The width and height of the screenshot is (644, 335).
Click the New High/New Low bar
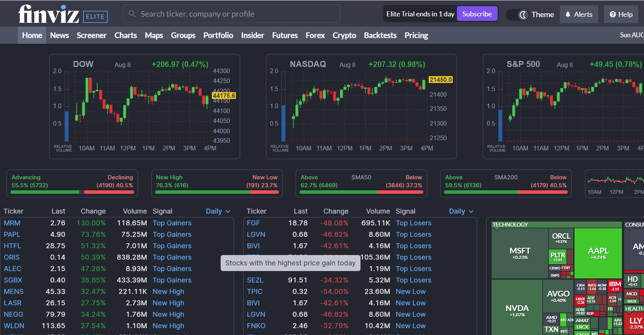coord(217,192)
